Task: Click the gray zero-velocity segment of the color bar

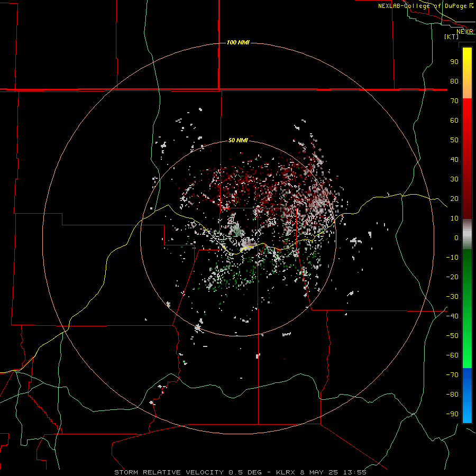Action: tap(467, 234)
